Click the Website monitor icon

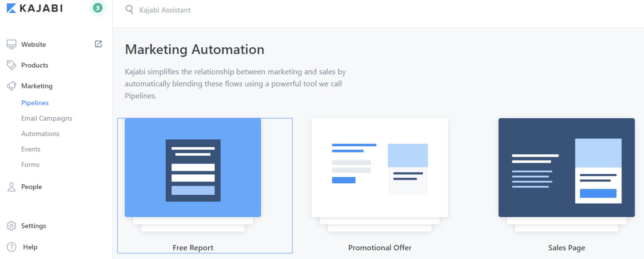(12, 44)
